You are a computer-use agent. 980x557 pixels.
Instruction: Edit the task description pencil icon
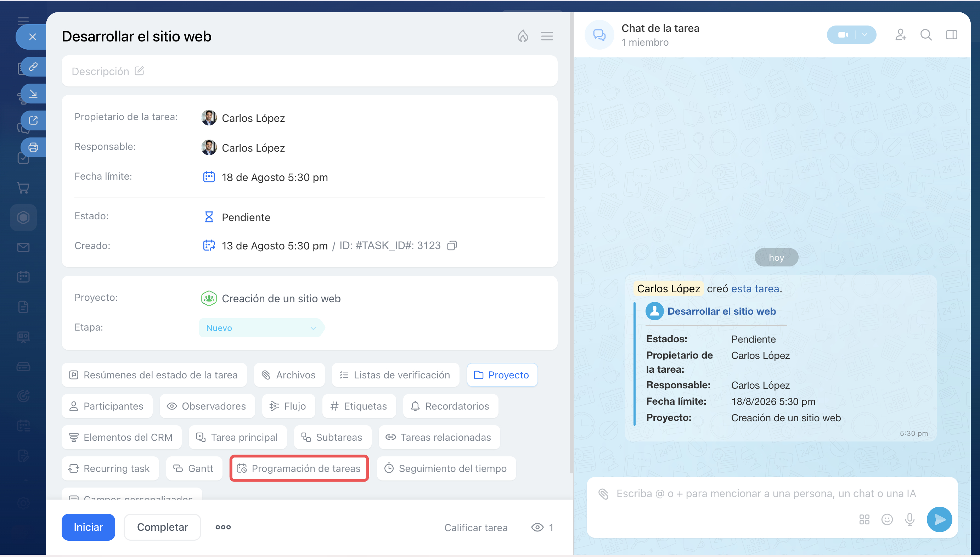point(139,71)
